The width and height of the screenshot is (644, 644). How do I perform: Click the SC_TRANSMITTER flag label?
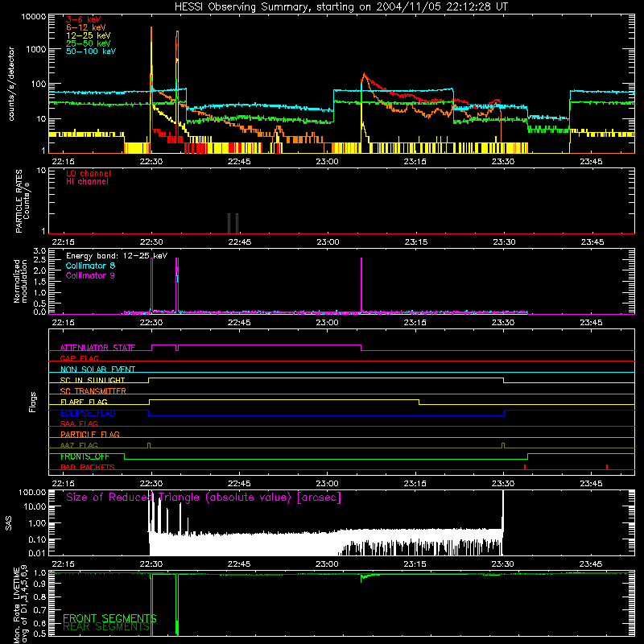click(x=93, y=390)
